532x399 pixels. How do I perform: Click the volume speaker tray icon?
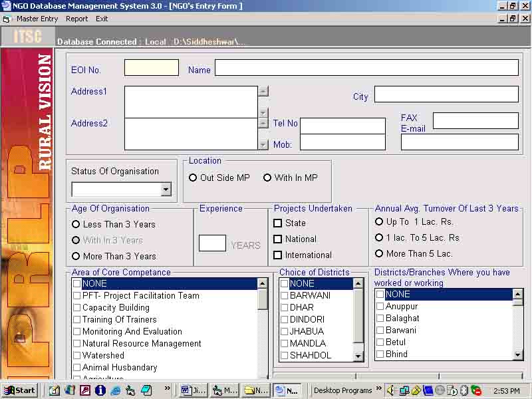390,390
